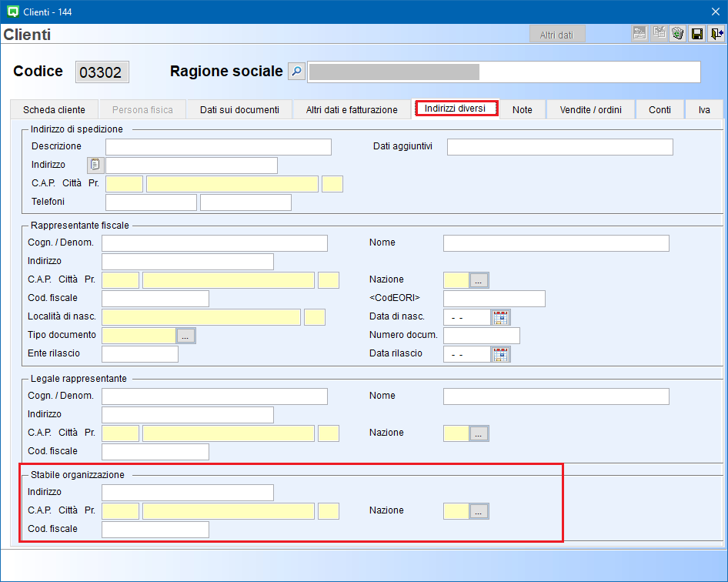Screen dimensions: 728x582
Task: Open Nazione lookup in Legale rappresentante
Action: point(479,433)
